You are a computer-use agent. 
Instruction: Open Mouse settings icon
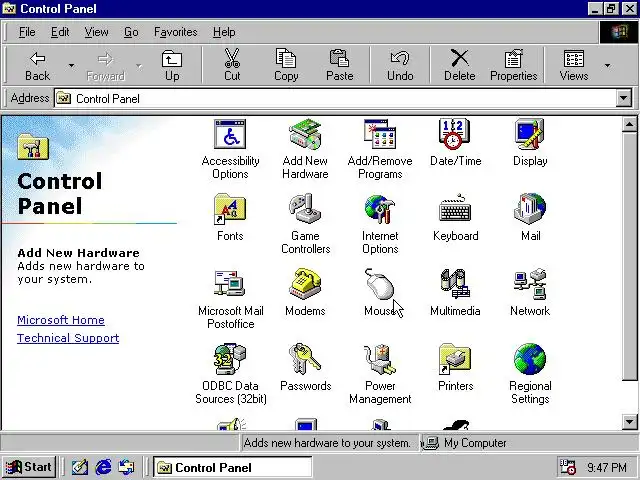[380, 284]
